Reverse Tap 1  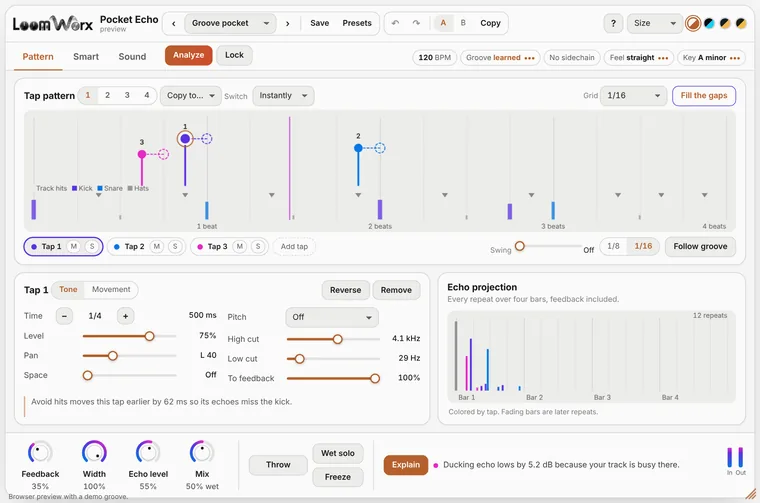click(345, 290)
